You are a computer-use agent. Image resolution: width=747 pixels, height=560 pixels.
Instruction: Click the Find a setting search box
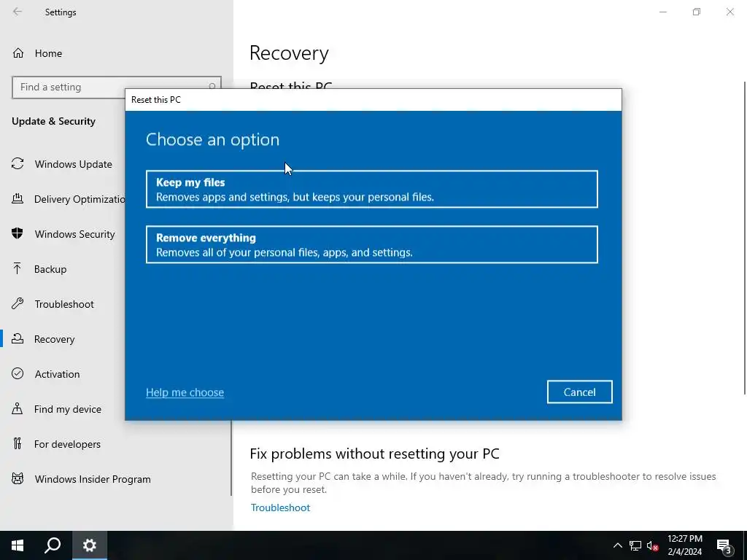(117, 87)
